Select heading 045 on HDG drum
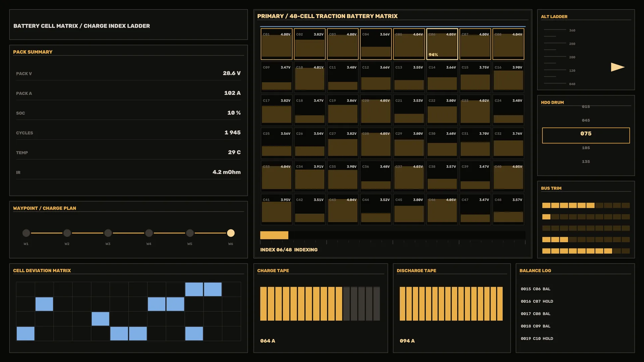The image size is (644, 362). pos(586,120)
